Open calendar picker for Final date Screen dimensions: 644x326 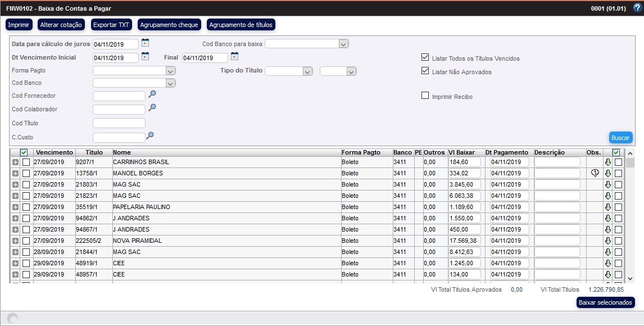click(x=234, y=56)
